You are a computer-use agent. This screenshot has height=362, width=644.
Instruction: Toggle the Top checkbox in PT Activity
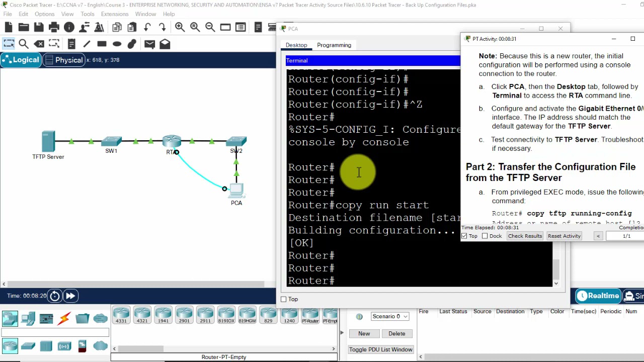pyautogui.click(x=464, y=236)
